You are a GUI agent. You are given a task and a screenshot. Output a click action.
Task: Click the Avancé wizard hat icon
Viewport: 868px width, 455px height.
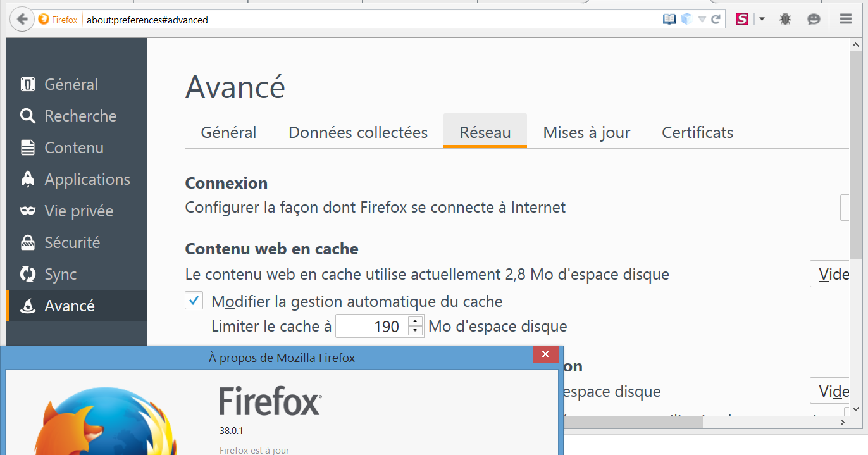[28, 306]
